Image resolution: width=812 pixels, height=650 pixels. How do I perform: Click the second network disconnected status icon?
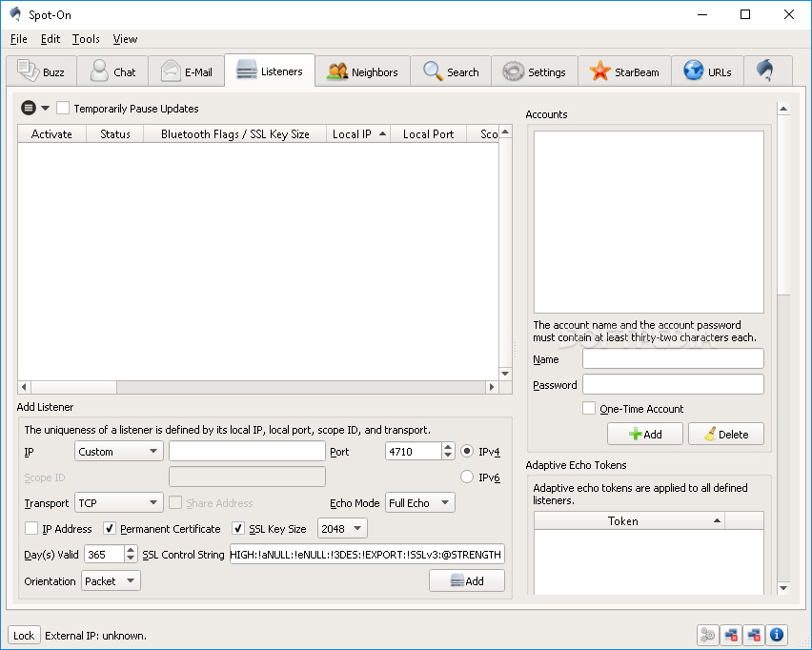(754, 635)
